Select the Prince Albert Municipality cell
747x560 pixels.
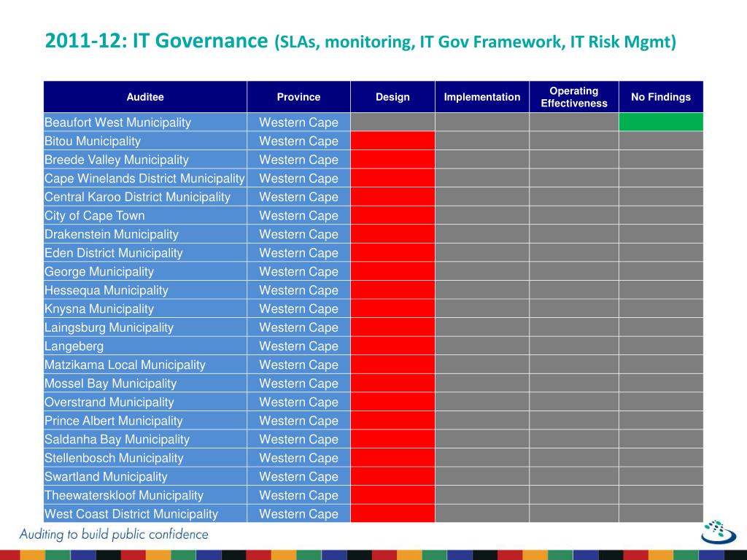[145, 421]
